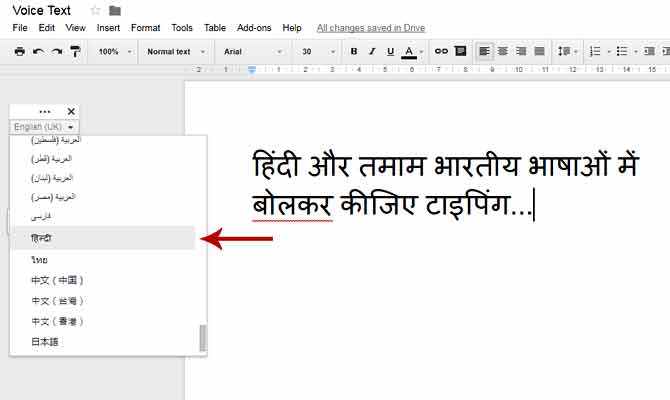Toggle underline formatting
This screenshot has height=400, width=670.
pos(390,52)
